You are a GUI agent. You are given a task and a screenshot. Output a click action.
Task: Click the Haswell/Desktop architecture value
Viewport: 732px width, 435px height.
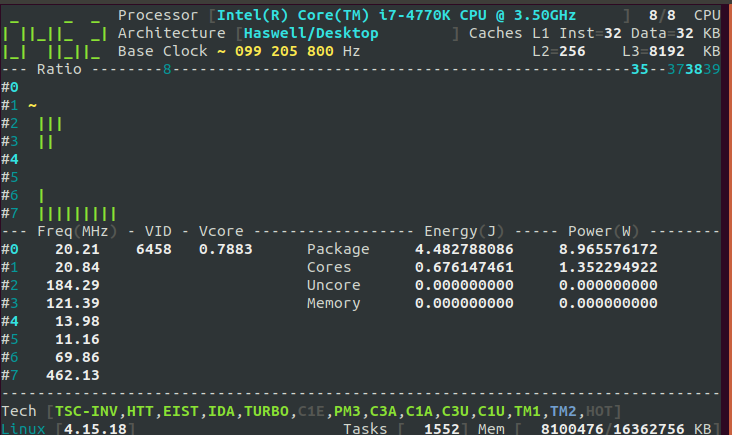click(x=311, y=34)
